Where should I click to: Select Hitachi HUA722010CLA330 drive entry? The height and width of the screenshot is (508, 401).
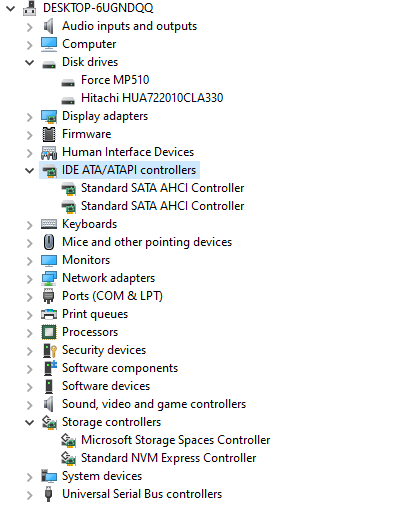152,98
